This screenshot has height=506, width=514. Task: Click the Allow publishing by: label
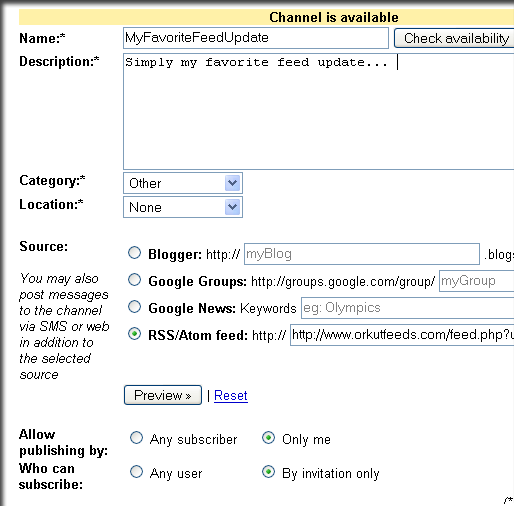point(63,442)
